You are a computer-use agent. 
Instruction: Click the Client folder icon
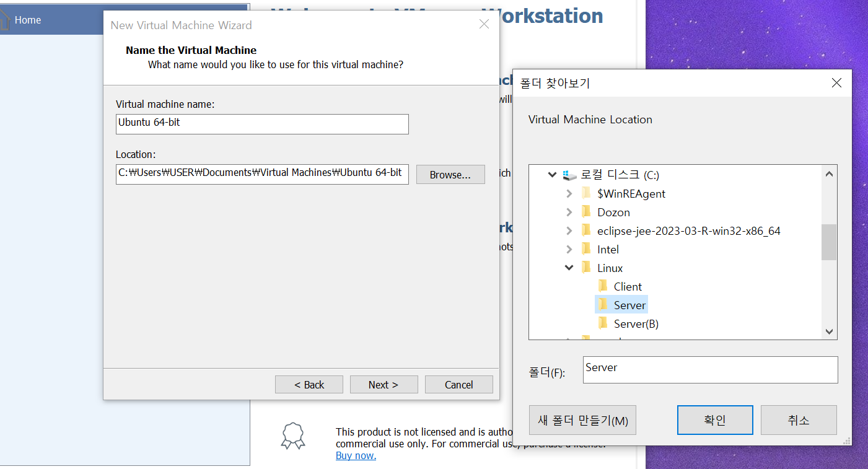tap(603, 286)
